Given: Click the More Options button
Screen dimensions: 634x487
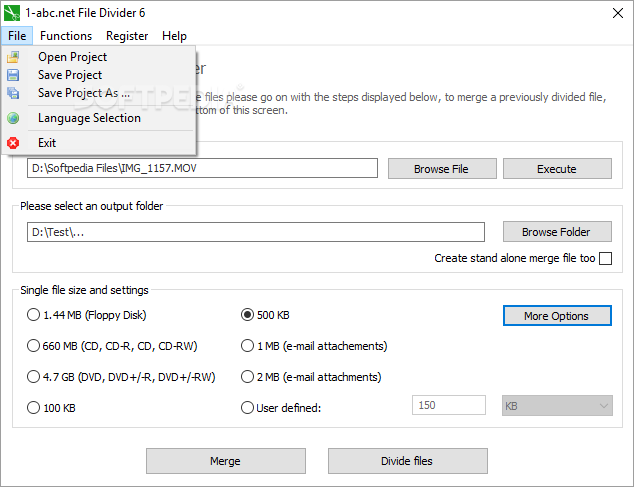Looking at the screenshot, I should 557,315.
